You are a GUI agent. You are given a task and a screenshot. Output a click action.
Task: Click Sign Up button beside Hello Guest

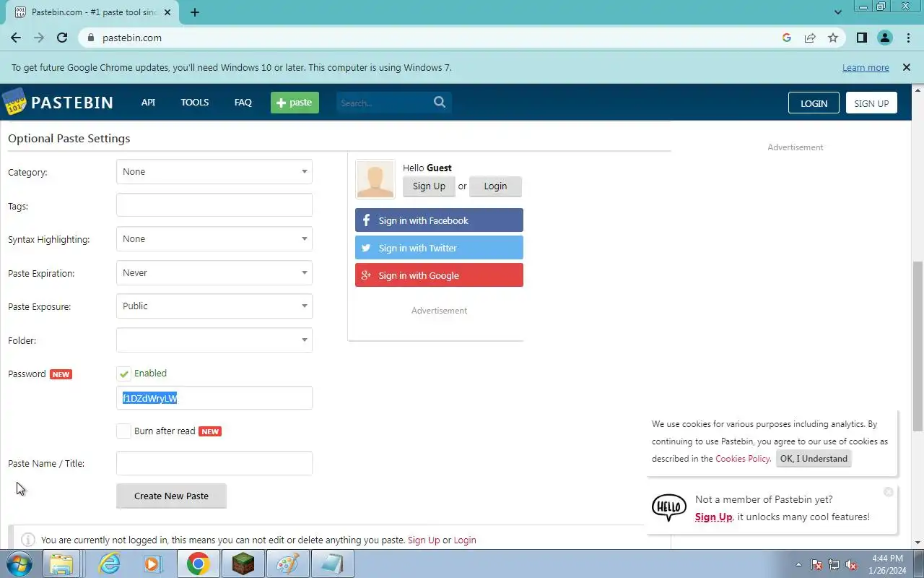coord(429,186)
